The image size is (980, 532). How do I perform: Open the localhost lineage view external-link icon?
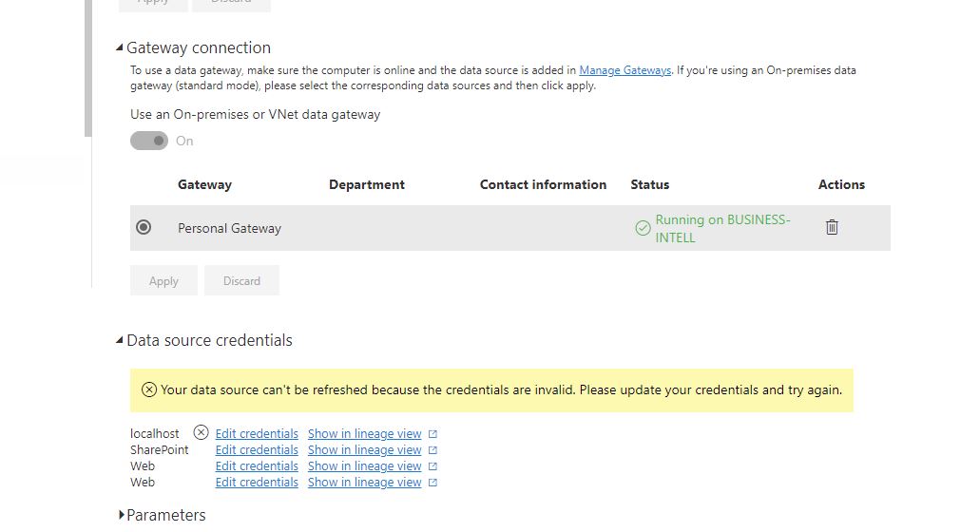tap(432, 434)
